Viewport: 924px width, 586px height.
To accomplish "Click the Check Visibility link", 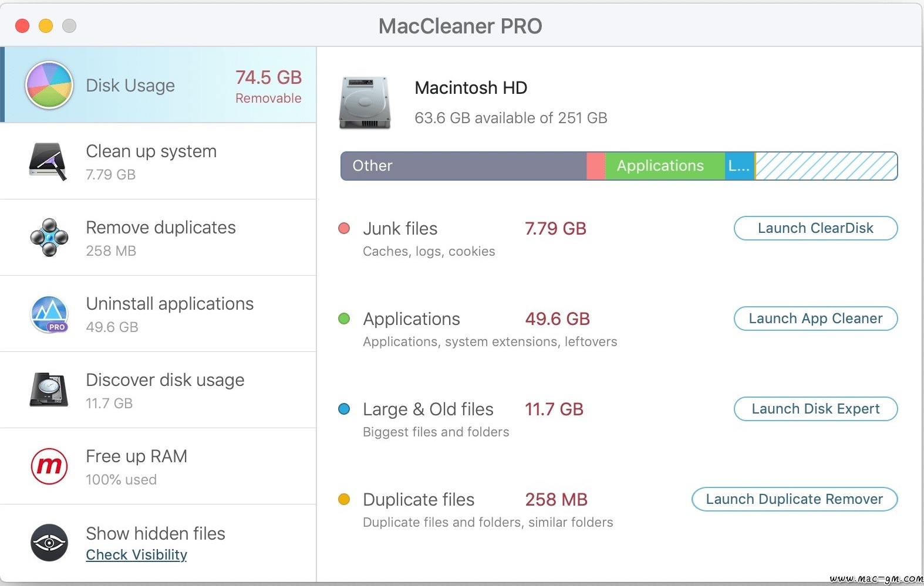I will (x=136, y=555).
